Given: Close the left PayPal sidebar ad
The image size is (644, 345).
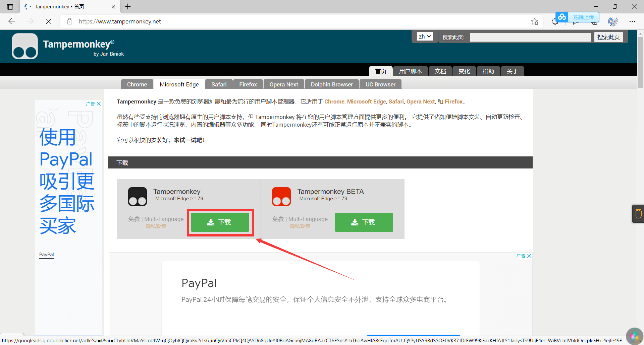Looking at the screenshot, I should point(99,104).
